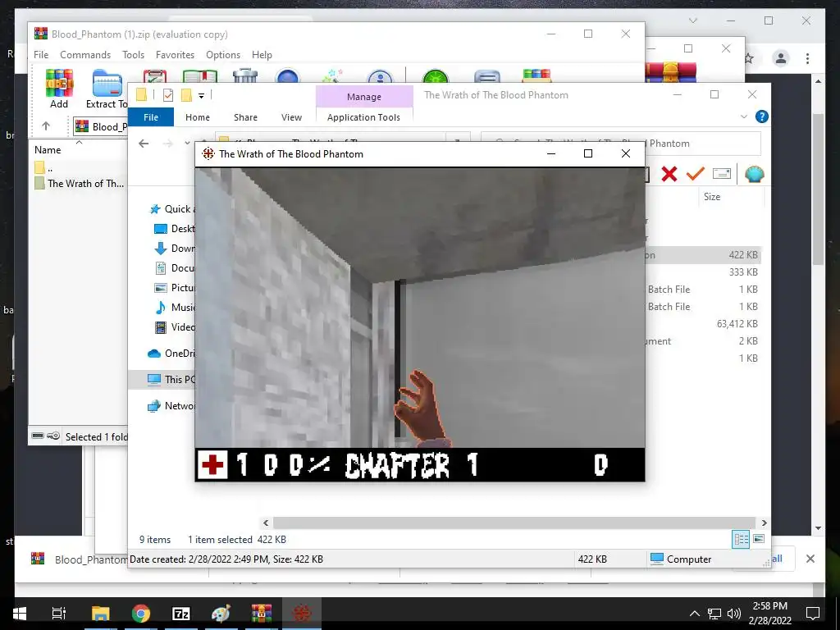Open Chrome three-dot menu
Image resolution: width=840 pixels, height=630 pixels.
807,58
